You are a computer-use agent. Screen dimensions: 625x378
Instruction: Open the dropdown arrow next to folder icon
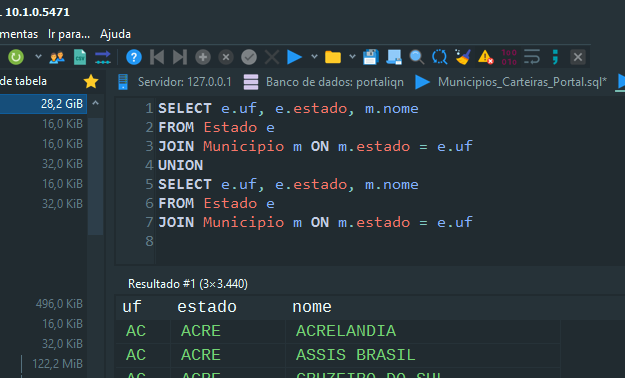coord(352,57)
